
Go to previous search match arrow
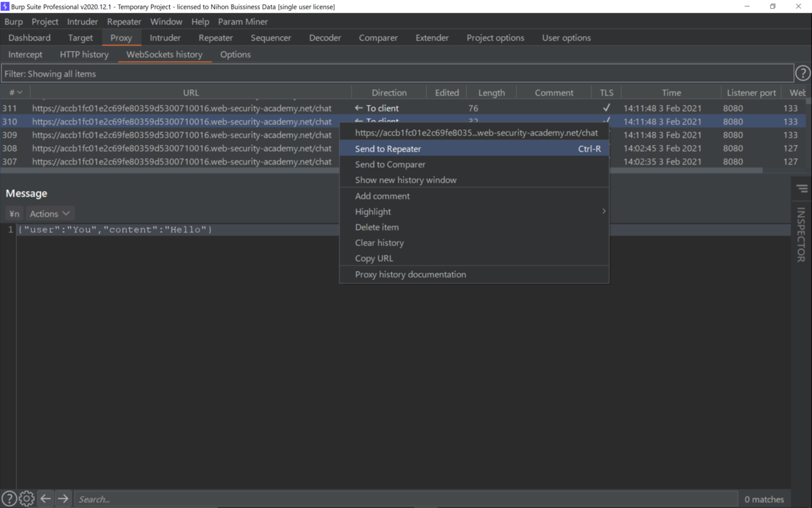click(x=45, y=499)
